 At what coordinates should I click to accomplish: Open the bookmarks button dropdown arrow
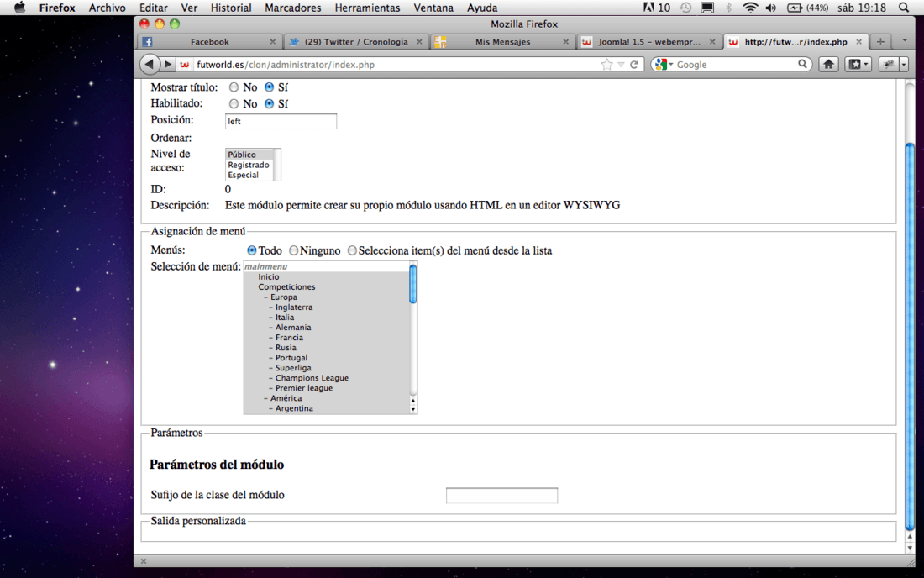[x=866, y=64]
